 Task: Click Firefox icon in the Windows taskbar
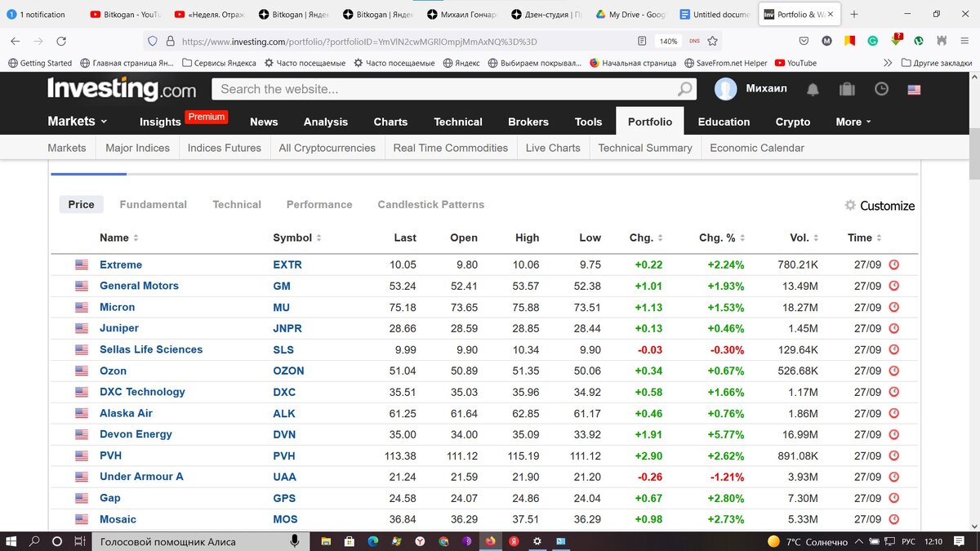491,541
